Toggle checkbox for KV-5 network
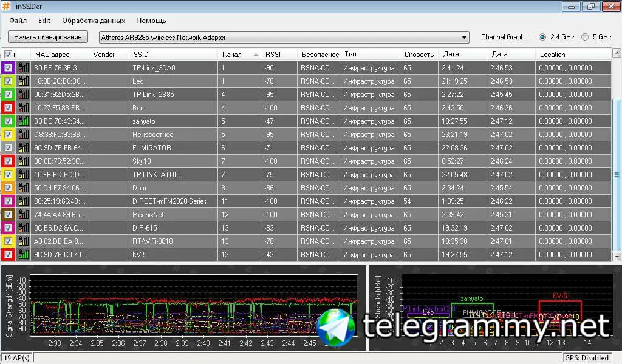The height and width of the screenshot is (364, 622). click(x=8, y=255)
